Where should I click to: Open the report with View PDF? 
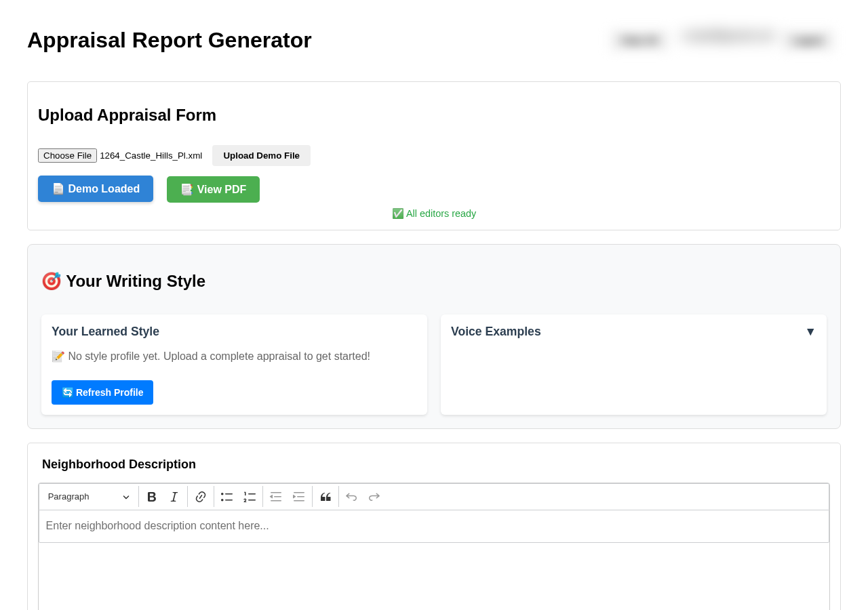(213, 190)
